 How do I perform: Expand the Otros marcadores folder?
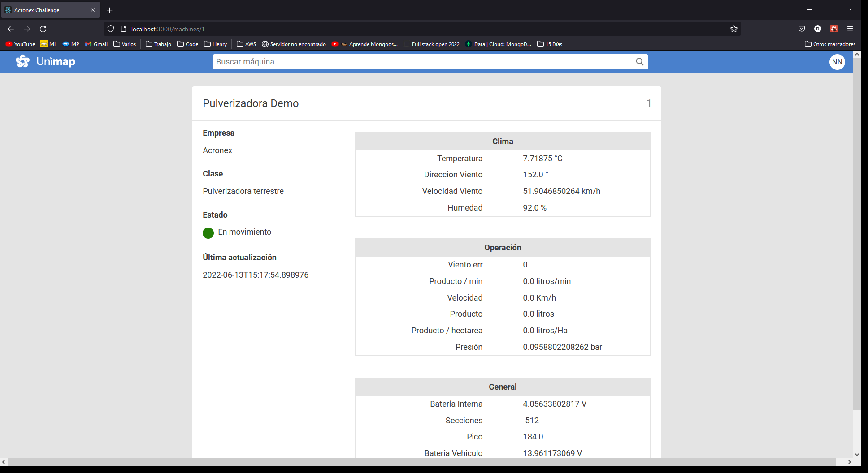(x=830, y=44)
